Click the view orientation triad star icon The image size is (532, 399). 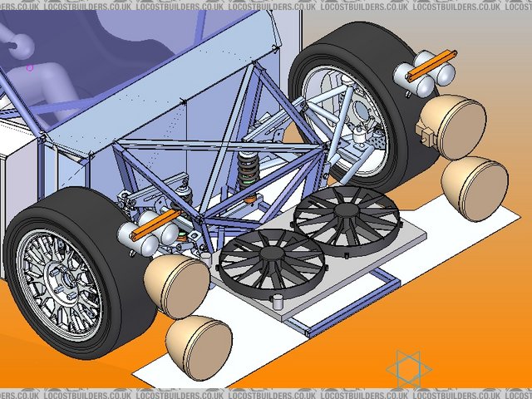409,369
